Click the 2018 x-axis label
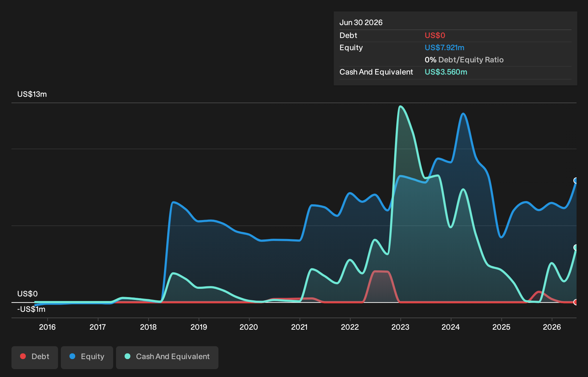This screenshot has width=588, height=377. pyautogui.click(x=148, y=327)
